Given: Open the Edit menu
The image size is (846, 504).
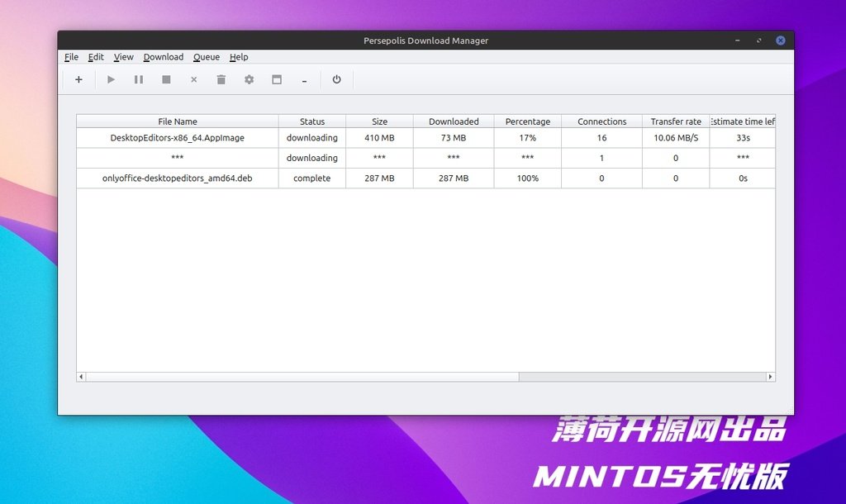Looking at the screenshot, I should point(96,57).
